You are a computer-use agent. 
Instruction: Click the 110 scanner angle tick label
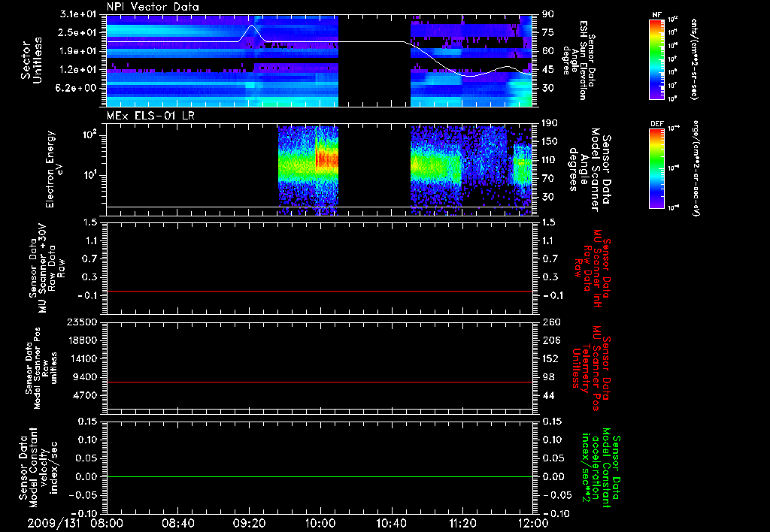click(x=550, y=160)
